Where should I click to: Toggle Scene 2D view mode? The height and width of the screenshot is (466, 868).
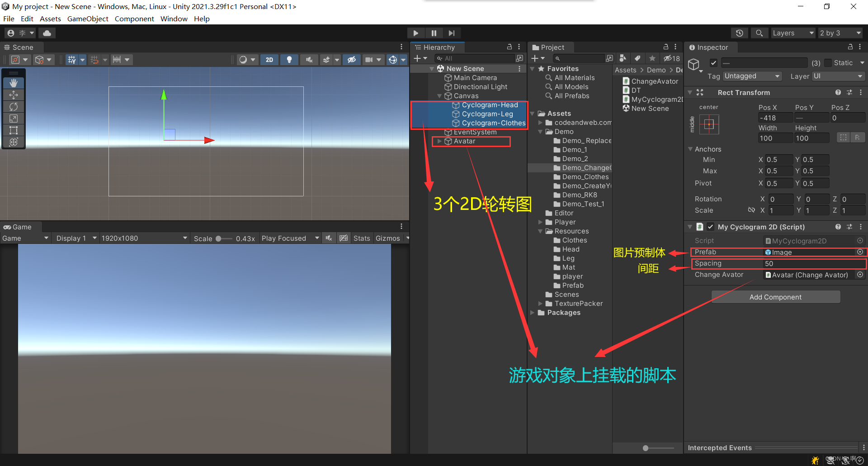click(269, 60)
